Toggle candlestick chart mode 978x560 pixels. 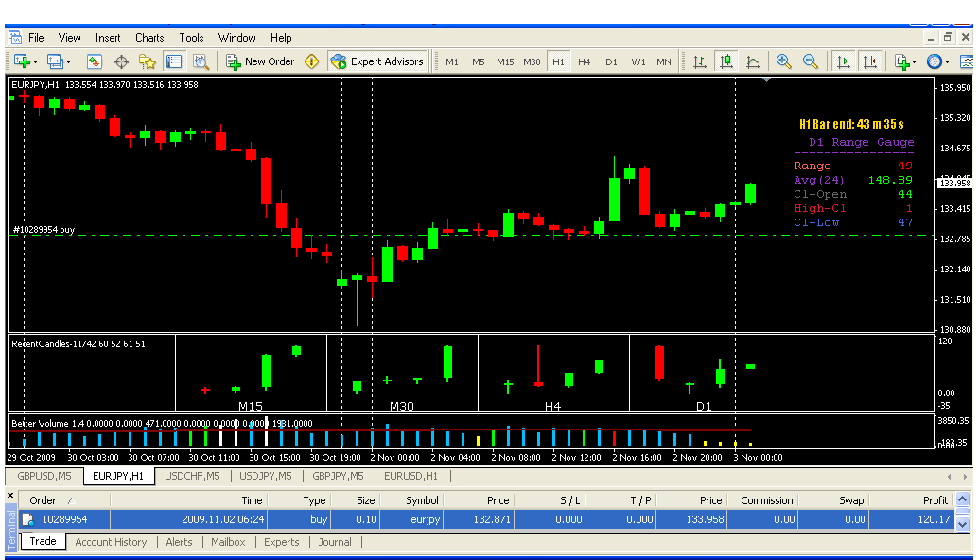pos(726,61)
